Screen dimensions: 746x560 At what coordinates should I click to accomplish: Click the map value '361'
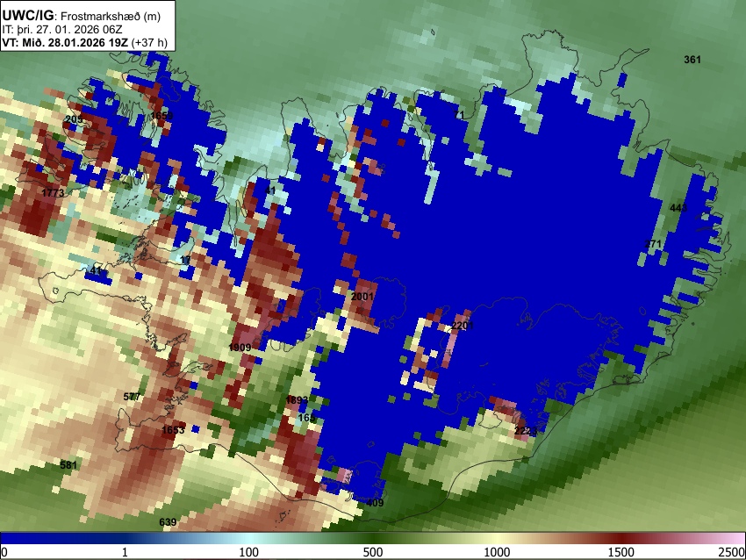click(692, 60)
